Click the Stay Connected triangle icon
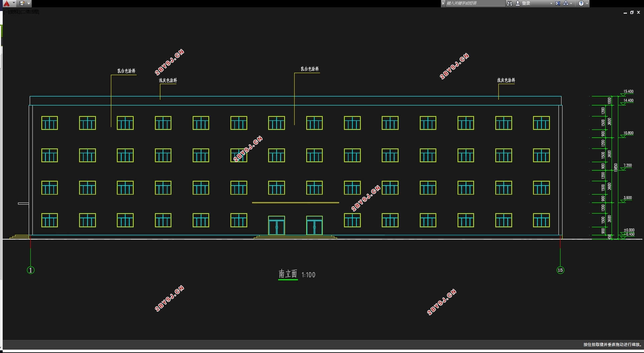Image resolution: width=644 pixels, height=353 pixels. click(x=566, y=3)
